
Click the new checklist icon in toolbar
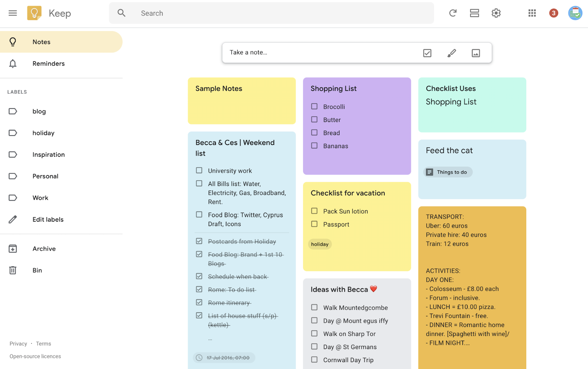427,53
